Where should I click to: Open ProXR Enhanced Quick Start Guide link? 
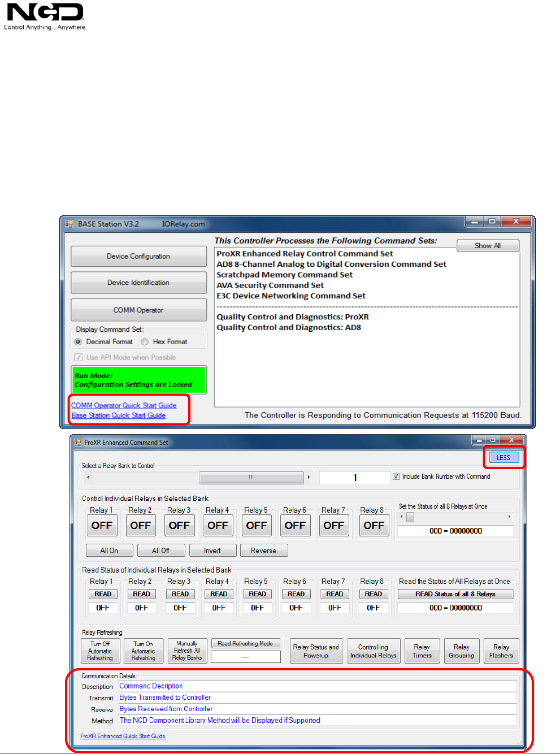(123, 736)
